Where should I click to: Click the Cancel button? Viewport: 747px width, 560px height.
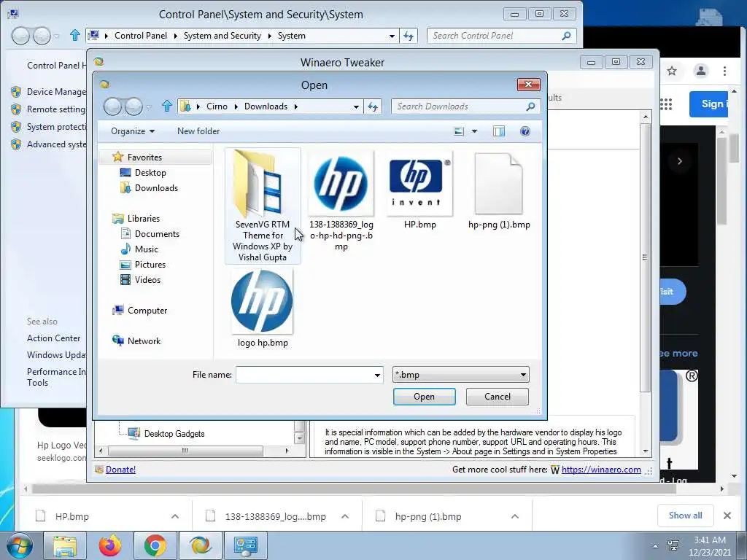(498, 397)
